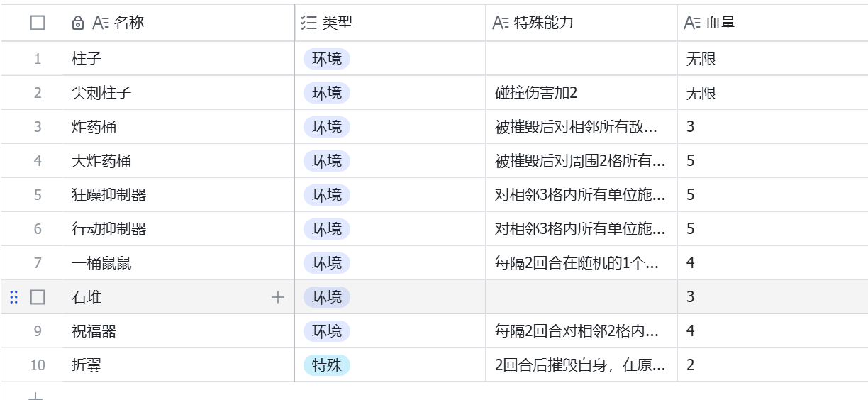
Task: Open the 类型 column header
Action: (391, 23)
